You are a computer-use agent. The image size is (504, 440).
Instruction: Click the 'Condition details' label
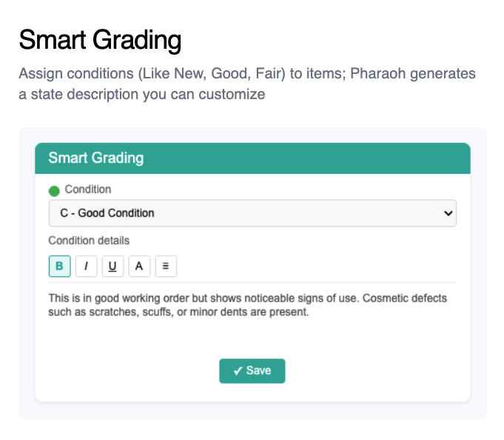(x=89, y=240)
